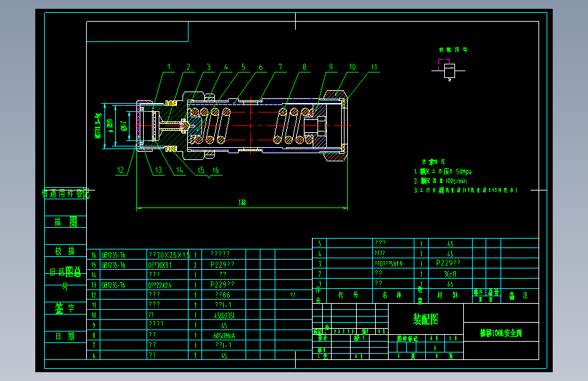Select balloon callout number 13
Screen dimensions: 588x381
coord(158,170)
